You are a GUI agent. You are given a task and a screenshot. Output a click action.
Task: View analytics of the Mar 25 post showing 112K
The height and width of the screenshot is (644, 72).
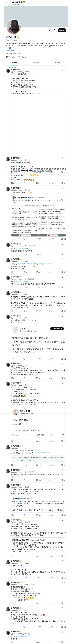(x=51, y=239)
